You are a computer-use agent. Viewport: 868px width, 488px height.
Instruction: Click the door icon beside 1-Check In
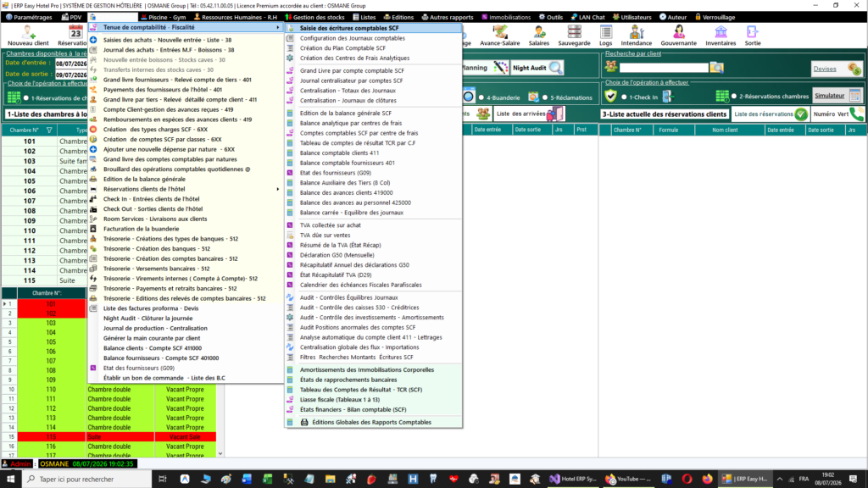pos(668,97)
